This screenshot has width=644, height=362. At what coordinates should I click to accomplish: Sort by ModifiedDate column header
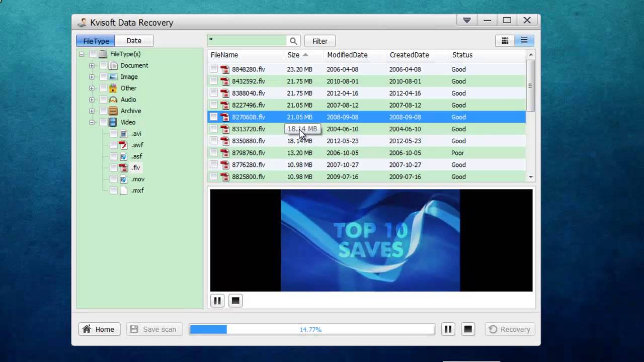(355, 55)
